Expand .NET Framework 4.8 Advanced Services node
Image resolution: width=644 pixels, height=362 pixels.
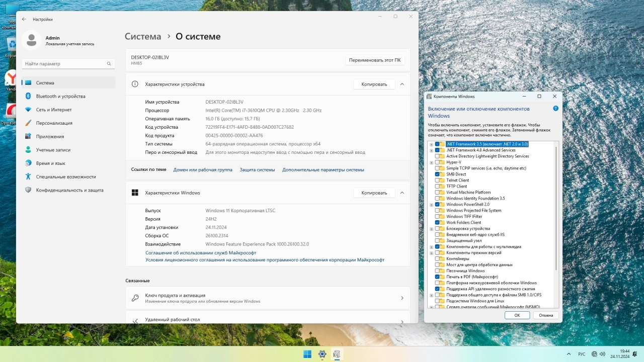[432, 150]
